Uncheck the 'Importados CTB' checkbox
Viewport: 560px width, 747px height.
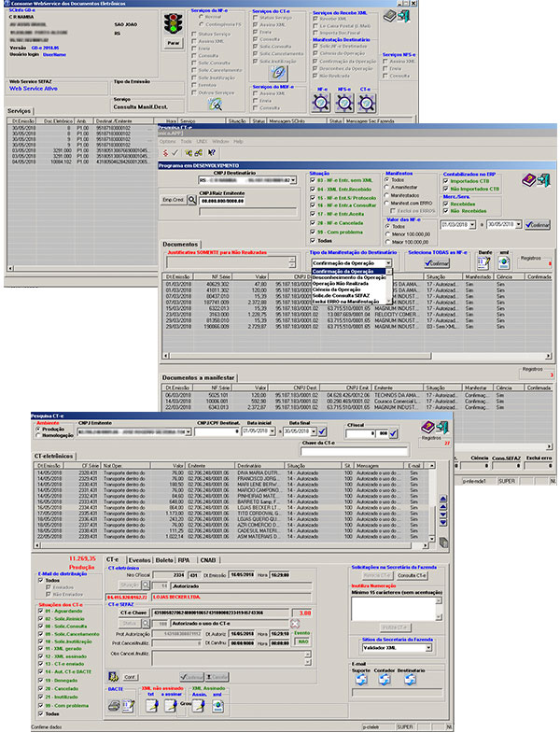coord(446,182)
